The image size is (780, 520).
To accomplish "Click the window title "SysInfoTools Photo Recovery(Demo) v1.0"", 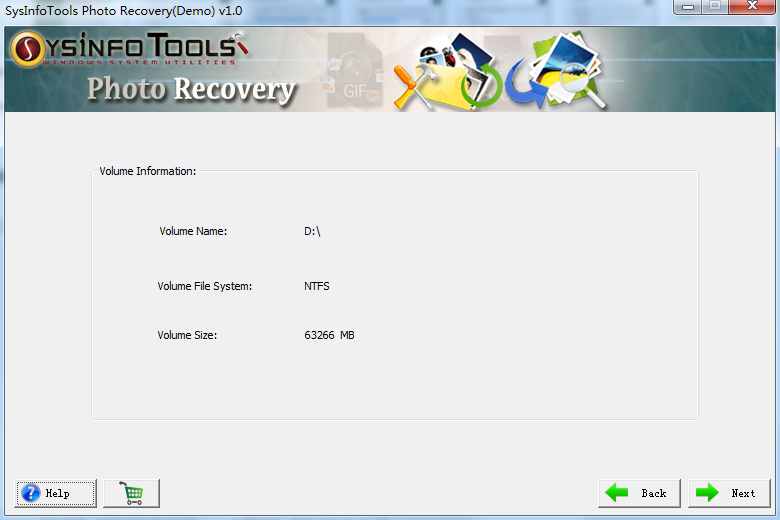I will 123,10.
